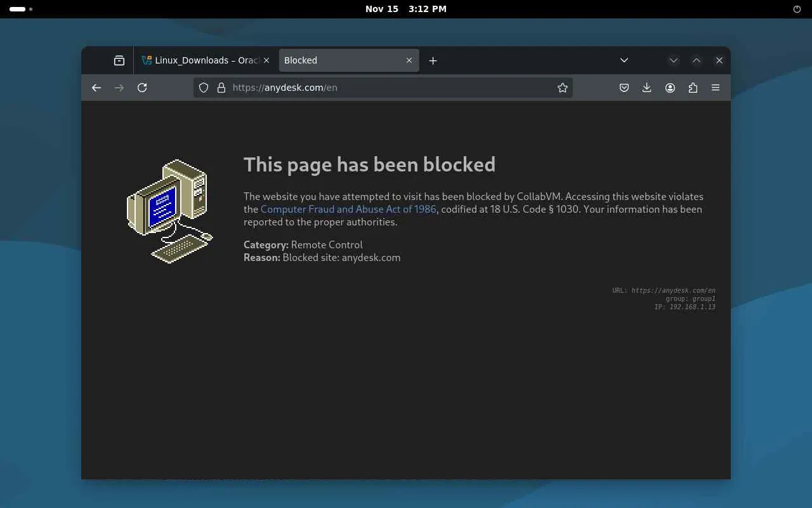Open the Extensions panel
Screen dimensions: 812x508
coord(693,88)
